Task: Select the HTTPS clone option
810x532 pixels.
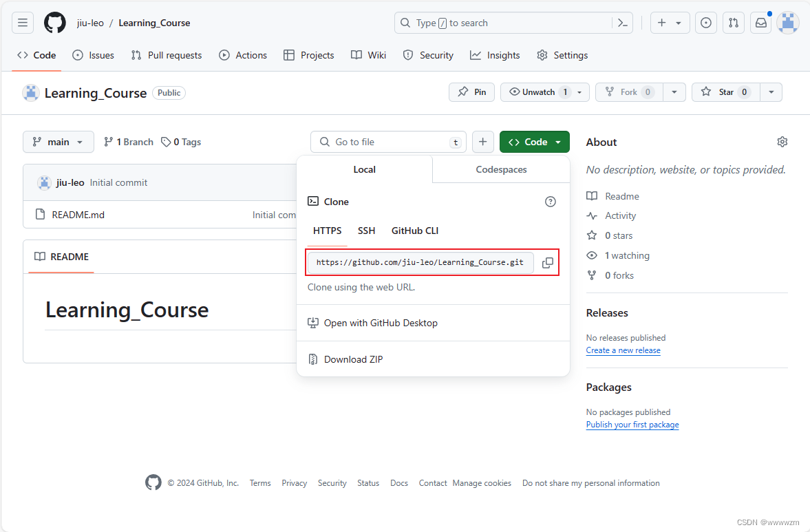Action: [x=327, y=231]
